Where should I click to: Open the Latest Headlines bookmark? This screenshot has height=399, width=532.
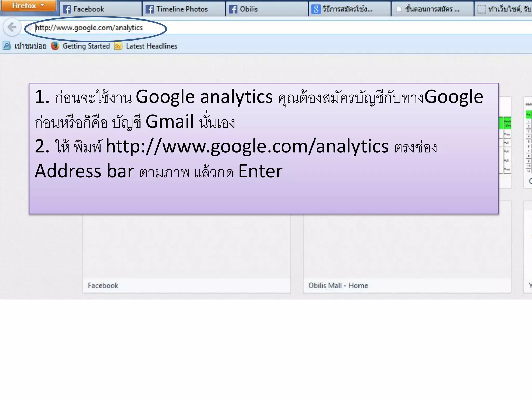[x=151, y=46]
